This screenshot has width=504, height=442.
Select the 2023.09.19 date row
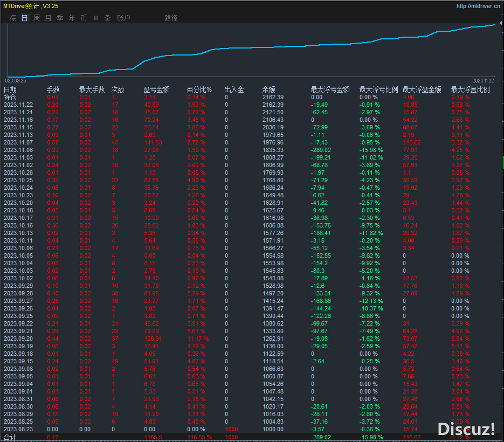pos(18,346)
